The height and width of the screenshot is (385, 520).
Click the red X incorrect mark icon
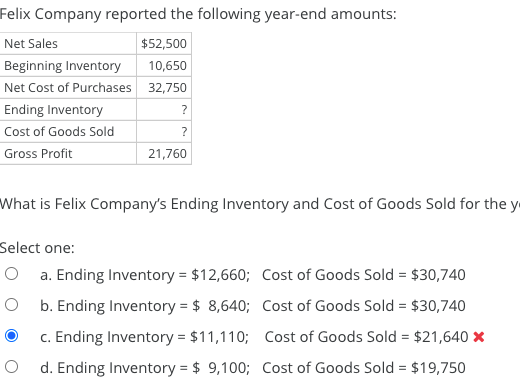[x=479, y=337]
